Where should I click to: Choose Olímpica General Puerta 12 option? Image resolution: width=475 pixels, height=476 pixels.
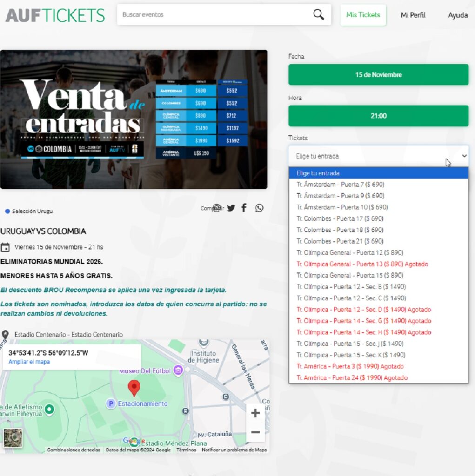tap(378, 252)
